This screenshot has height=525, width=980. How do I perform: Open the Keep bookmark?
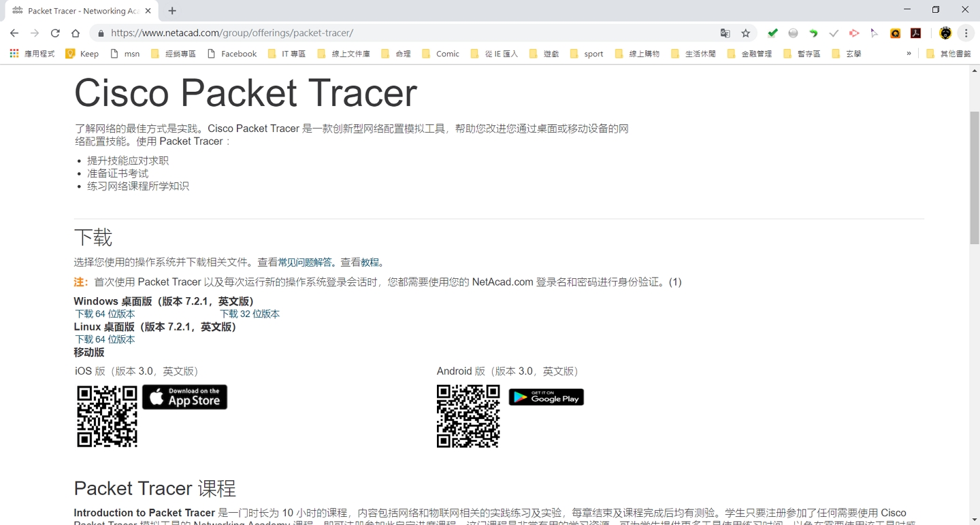click(x=82, y=54)
